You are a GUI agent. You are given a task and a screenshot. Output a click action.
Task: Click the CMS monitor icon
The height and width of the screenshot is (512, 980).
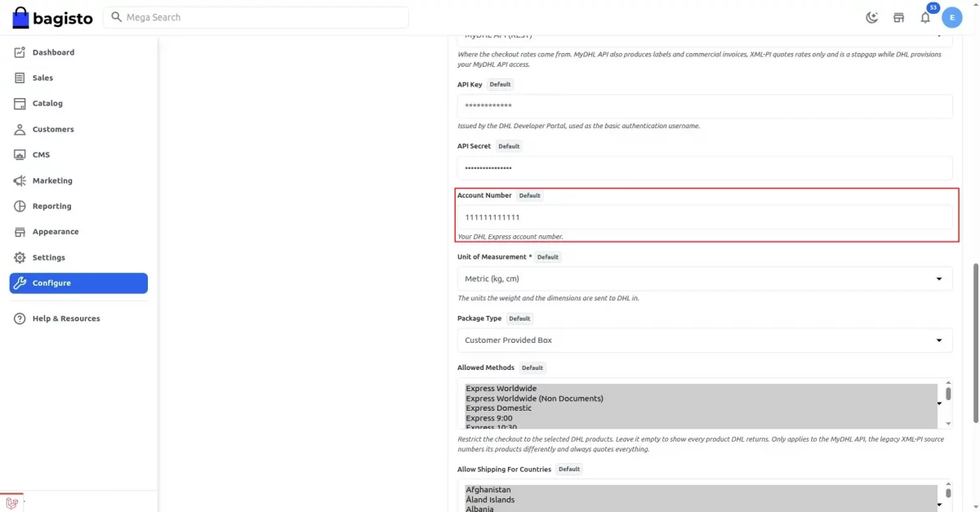[20, 155]
